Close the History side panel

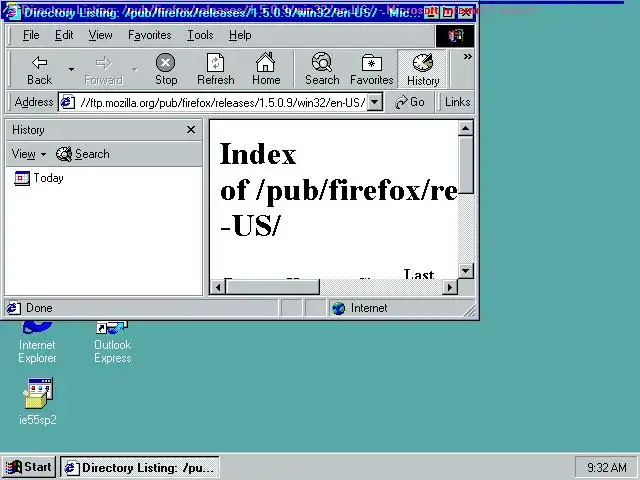click(191, 130)
